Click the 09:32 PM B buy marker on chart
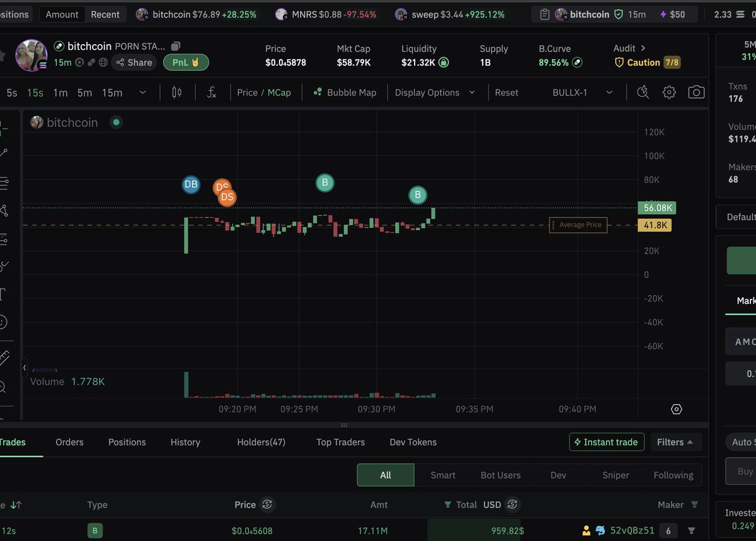Viewport: 756px width, 541px height. click(x=418, y=195)
